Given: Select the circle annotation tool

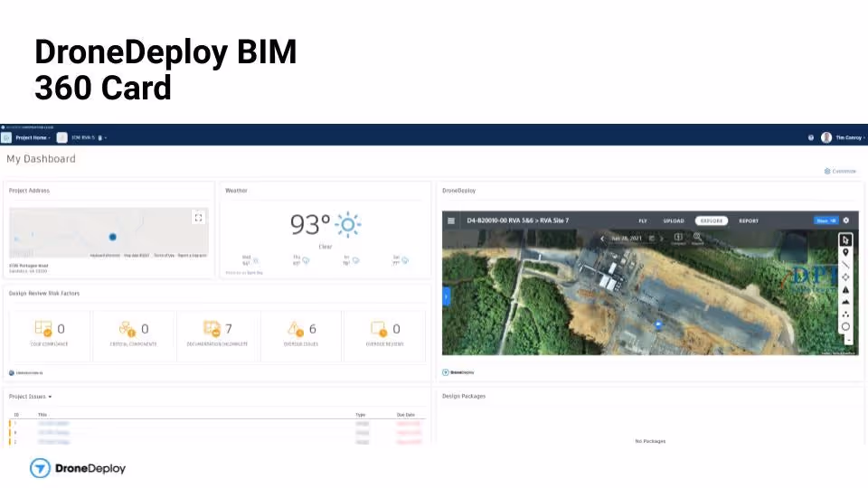Looking at the screenshot, I should [845, 326].
